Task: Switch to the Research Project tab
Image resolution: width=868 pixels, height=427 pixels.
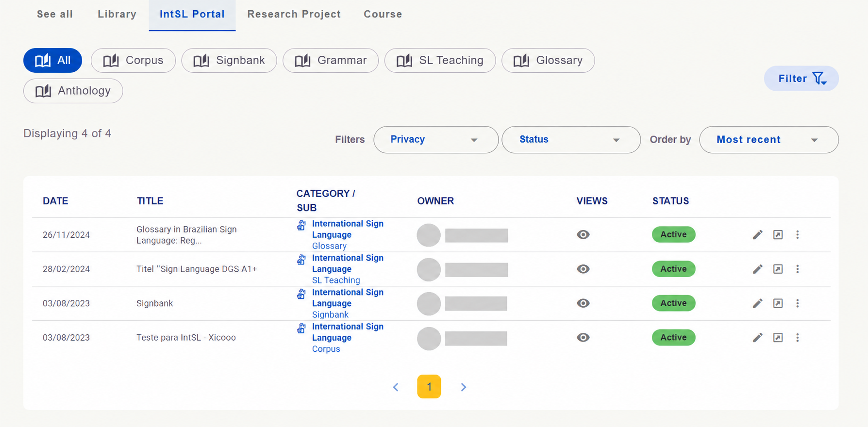Action: point(294,15)
